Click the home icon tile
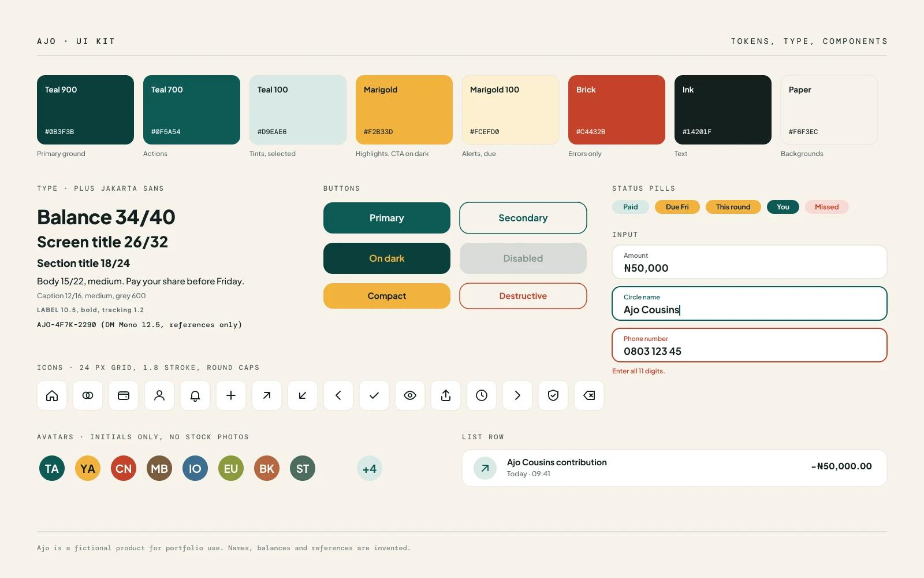The height and width of the screenshot is (578, 924). click(52, 395)
